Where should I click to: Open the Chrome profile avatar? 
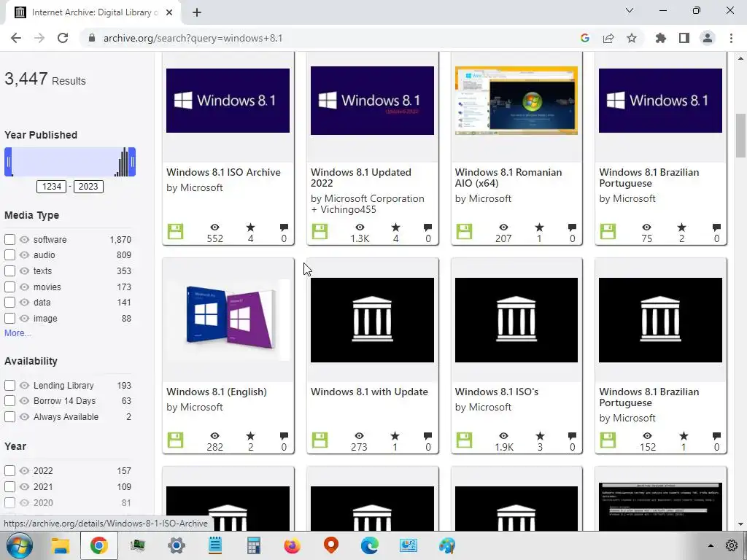click(x=708, y=38)
